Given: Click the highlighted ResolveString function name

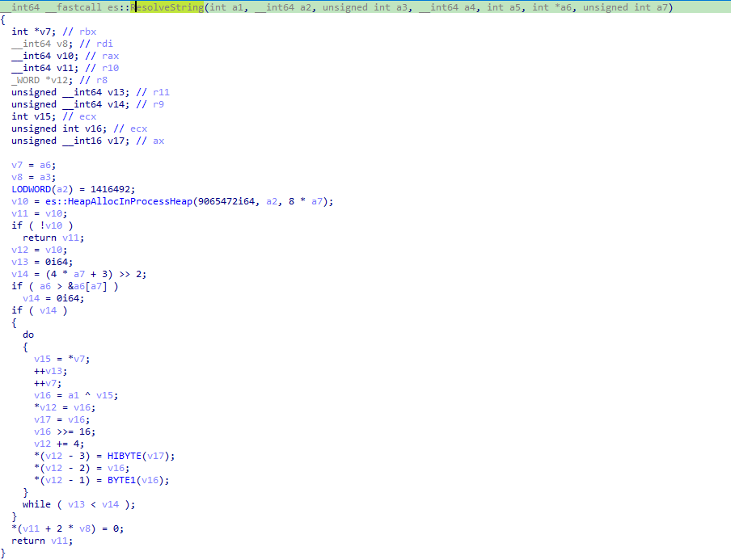Looking at the screenshot, I should point(167,7).
